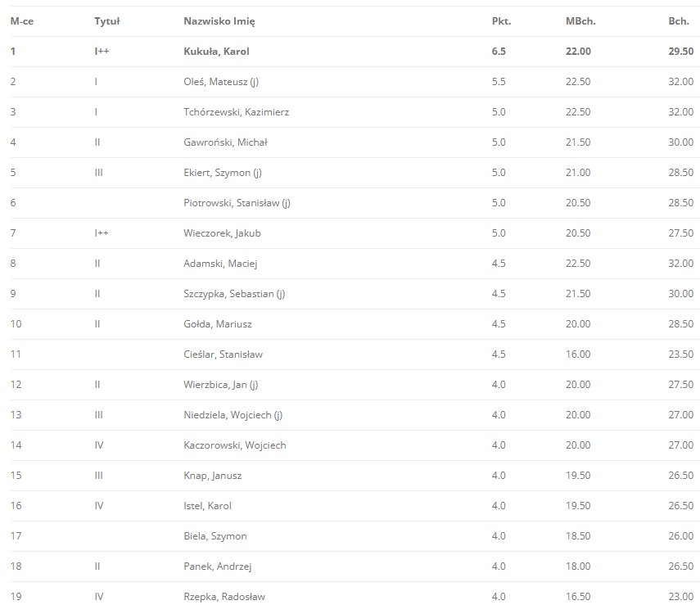This screenshot has width=700, height=605.
Task: Open the entry for Oleś, Mateusz (j)
Action: click(221, 82)
